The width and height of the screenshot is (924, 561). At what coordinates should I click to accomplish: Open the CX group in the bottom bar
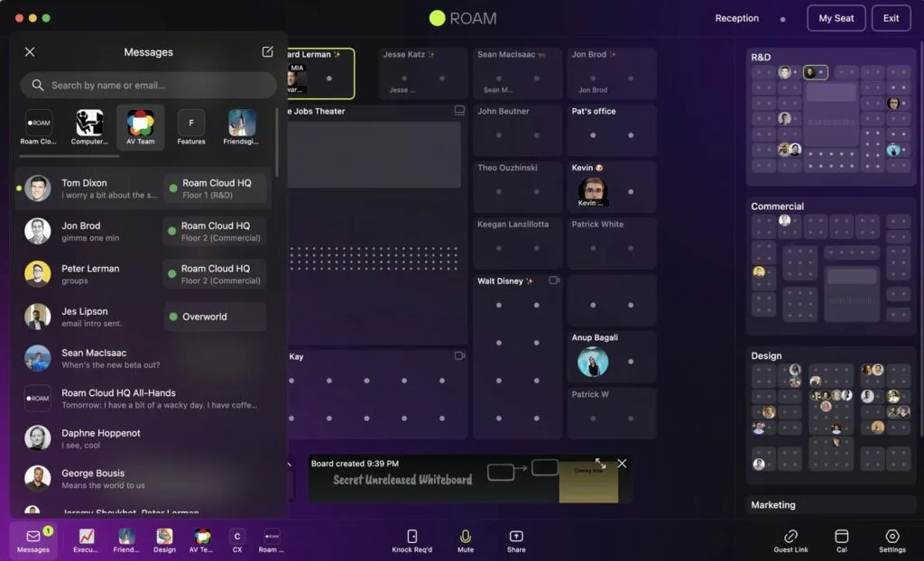237,540
